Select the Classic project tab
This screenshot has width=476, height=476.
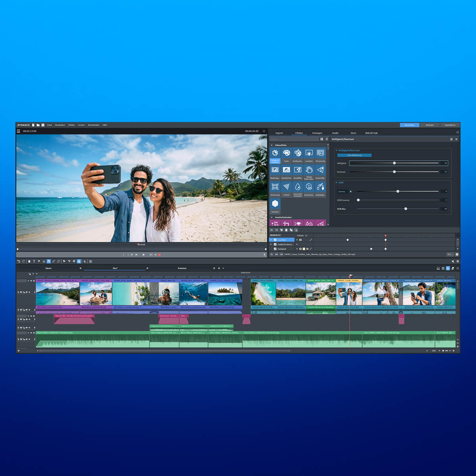point(48,269)
